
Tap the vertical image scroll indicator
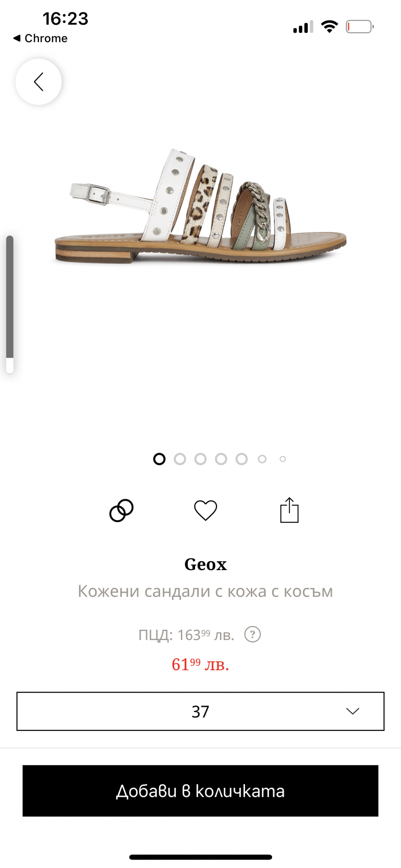(10, 304)
